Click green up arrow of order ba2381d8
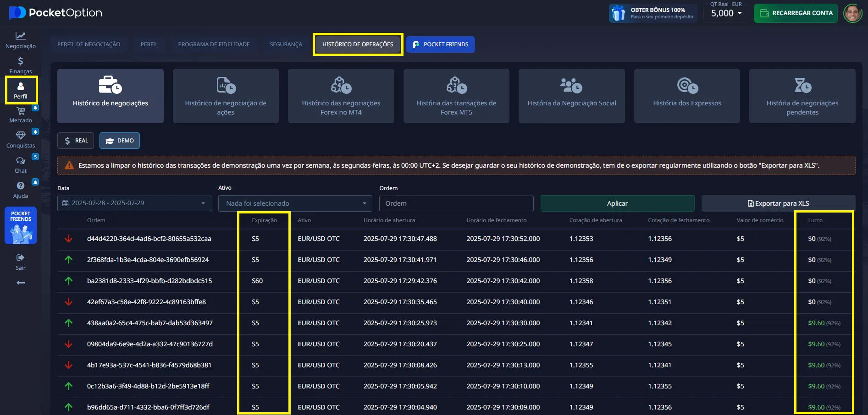The height and width of the screenshot is (415, 868). [x=69, y=281]
